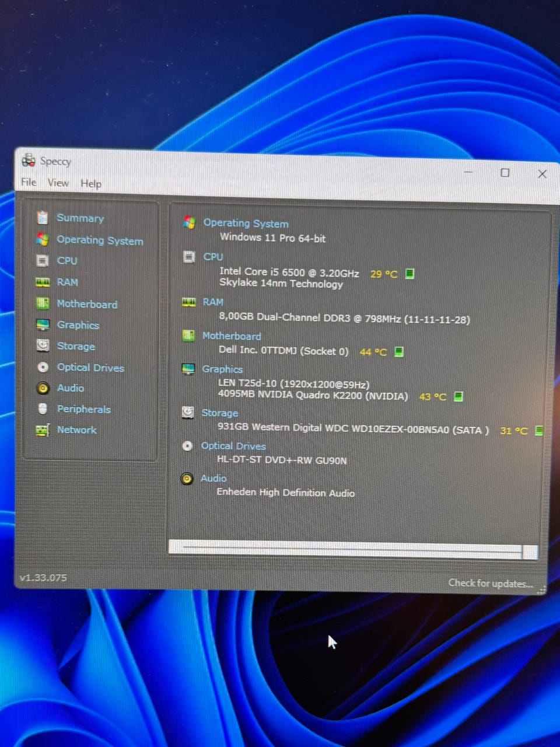This screenshot has width=560, height=747.
Task: Click the v1.33.075 version label
Action: click(43, 578)
